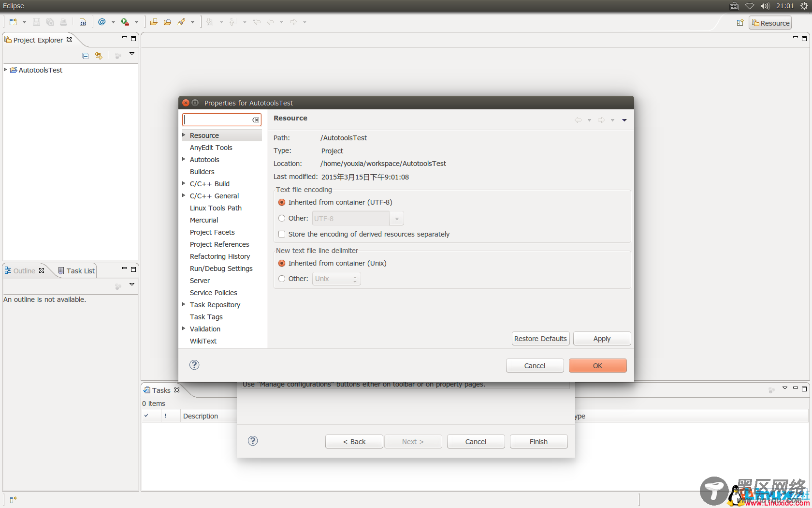Click the Apply button
Image resolution: width=812 pixels, height=508 pixels.
[602, 339]
